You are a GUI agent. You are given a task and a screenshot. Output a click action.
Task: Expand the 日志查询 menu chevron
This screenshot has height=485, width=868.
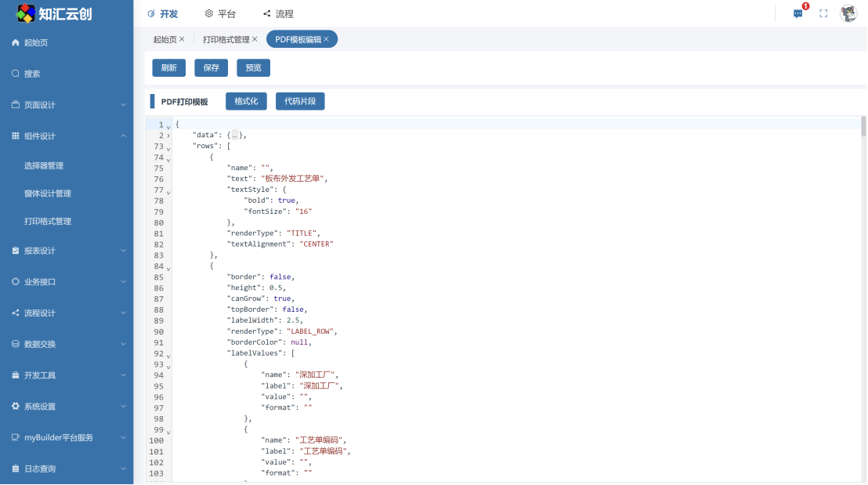[x=124, y=469]
